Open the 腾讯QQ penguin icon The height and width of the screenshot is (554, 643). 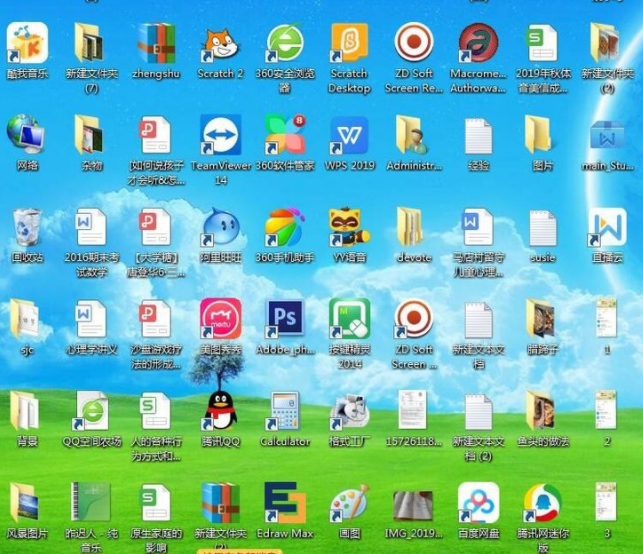coord(220,411)
